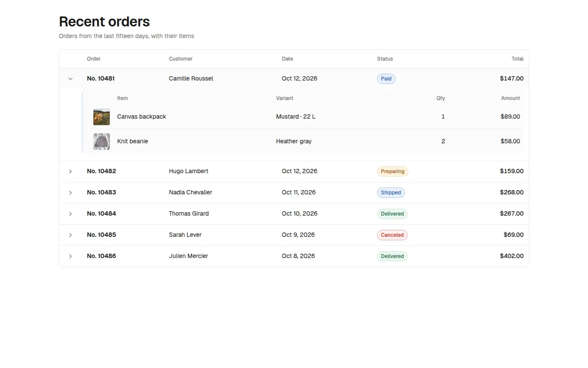Click the Date column header
The image size is (588, 368).
click(288, 59)
